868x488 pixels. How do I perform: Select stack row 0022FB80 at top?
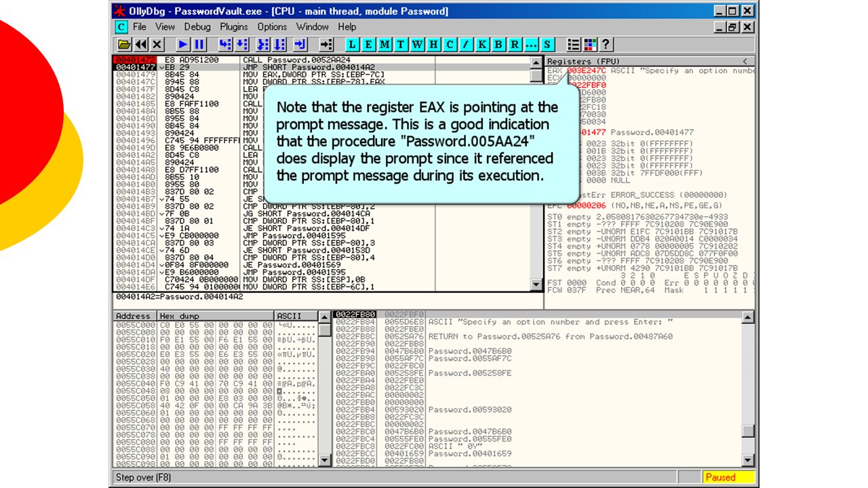pyautogui.click(x=537, y=314)
